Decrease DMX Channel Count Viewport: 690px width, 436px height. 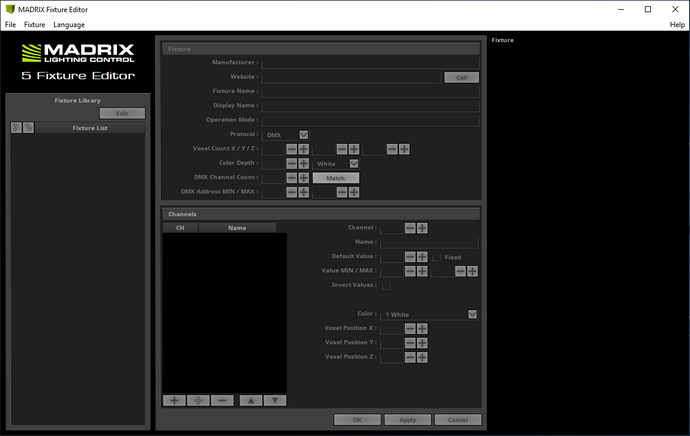(292, 178)
